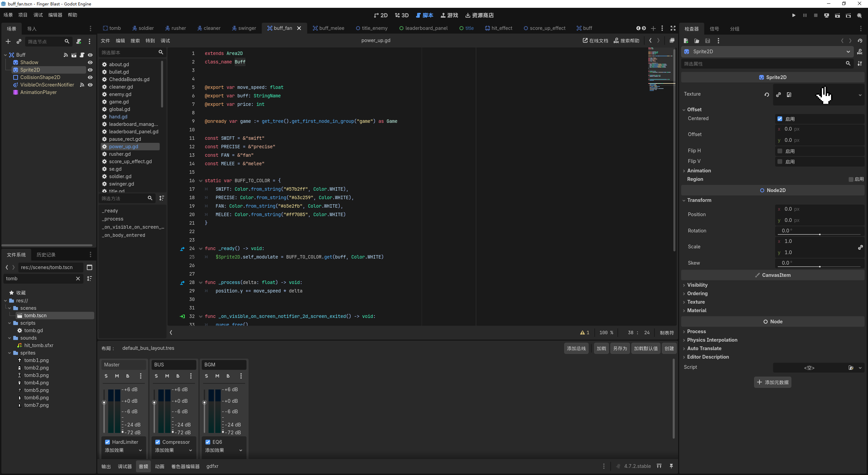Collapse the Transform section
868x475 pixels.
point(699,200)
